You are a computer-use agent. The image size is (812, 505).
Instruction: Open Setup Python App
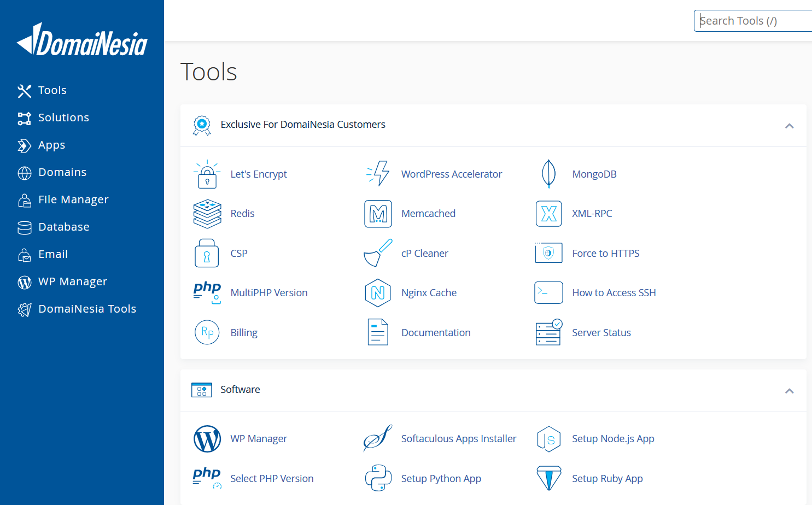[441, 478]
